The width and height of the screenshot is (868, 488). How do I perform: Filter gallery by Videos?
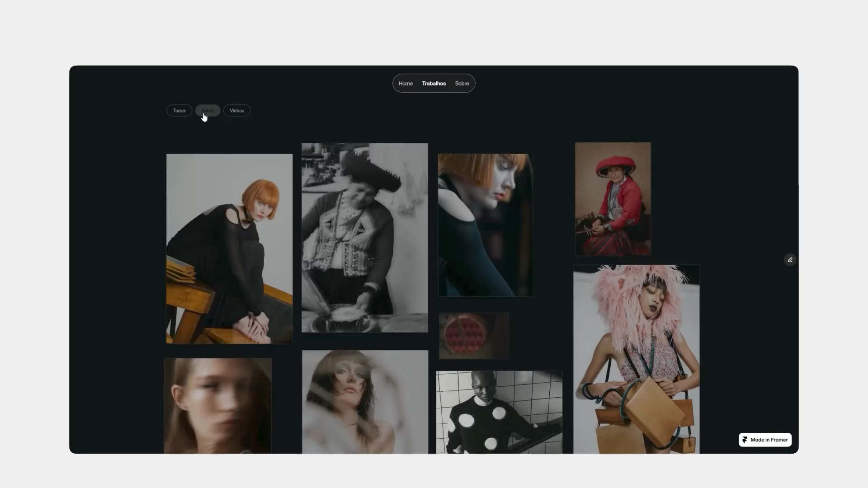(x=237, y=111)
